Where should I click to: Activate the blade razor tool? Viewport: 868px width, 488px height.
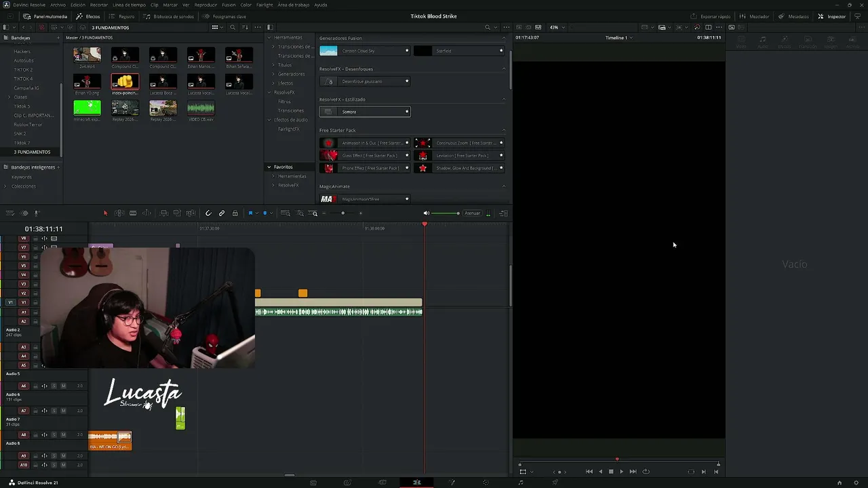coord(133,213)
